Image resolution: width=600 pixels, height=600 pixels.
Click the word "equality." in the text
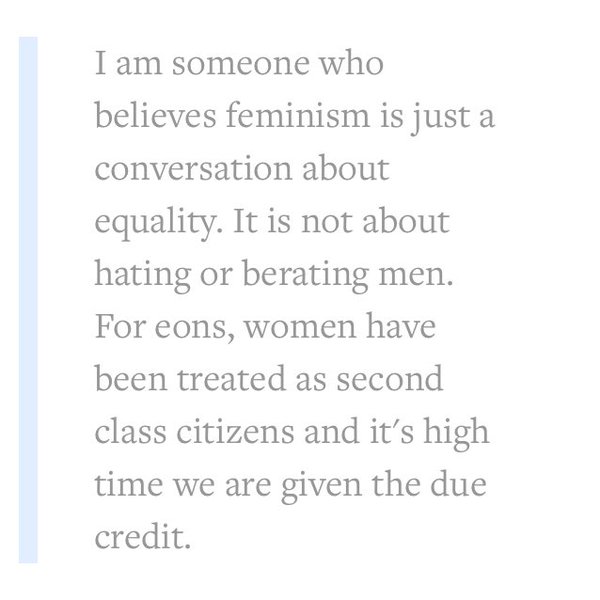158,223
